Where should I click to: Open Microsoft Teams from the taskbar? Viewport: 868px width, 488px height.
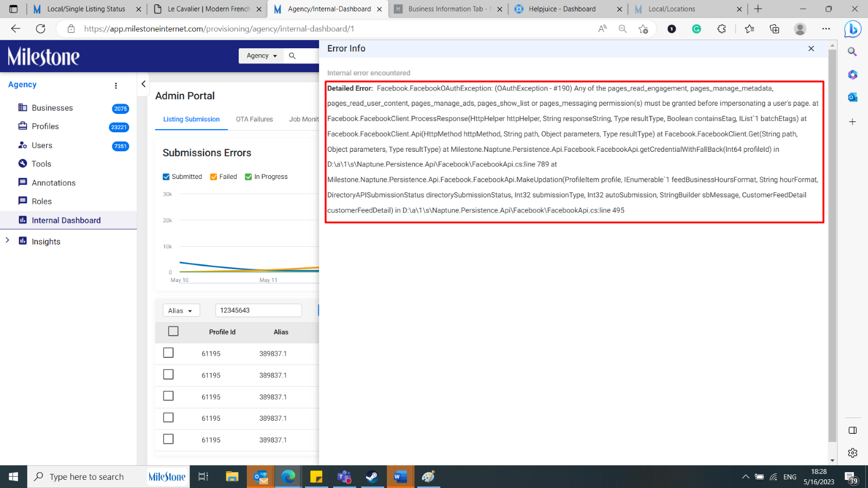(x=344, y=477)
